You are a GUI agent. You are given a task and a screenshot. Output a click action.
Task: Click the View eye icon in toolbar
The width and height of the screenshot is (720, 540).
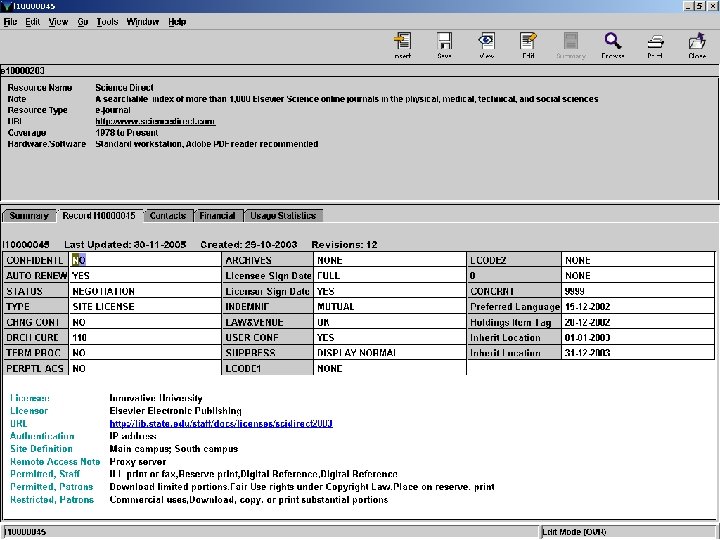486,45
